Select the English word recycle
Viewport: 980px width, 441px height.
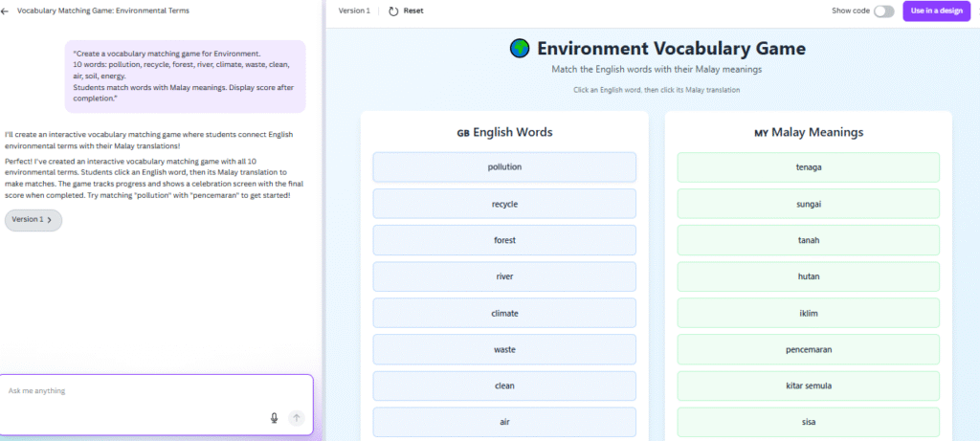coord(504,205)
